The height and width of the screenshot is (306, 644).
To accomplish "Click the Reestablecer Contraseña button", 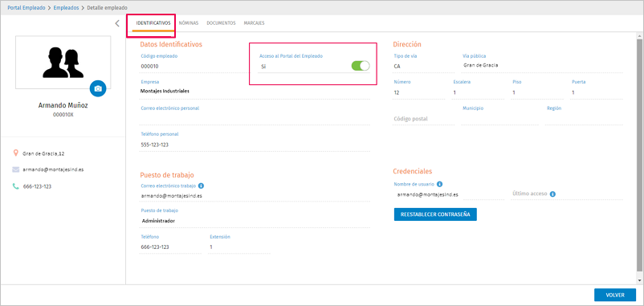I will tap(435, 214).
